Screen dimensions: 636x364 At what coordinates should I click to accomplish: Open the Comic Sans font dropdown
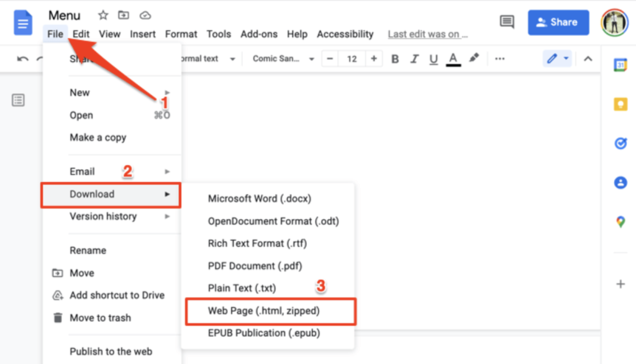pyautogui.click(x=283, y=59)
